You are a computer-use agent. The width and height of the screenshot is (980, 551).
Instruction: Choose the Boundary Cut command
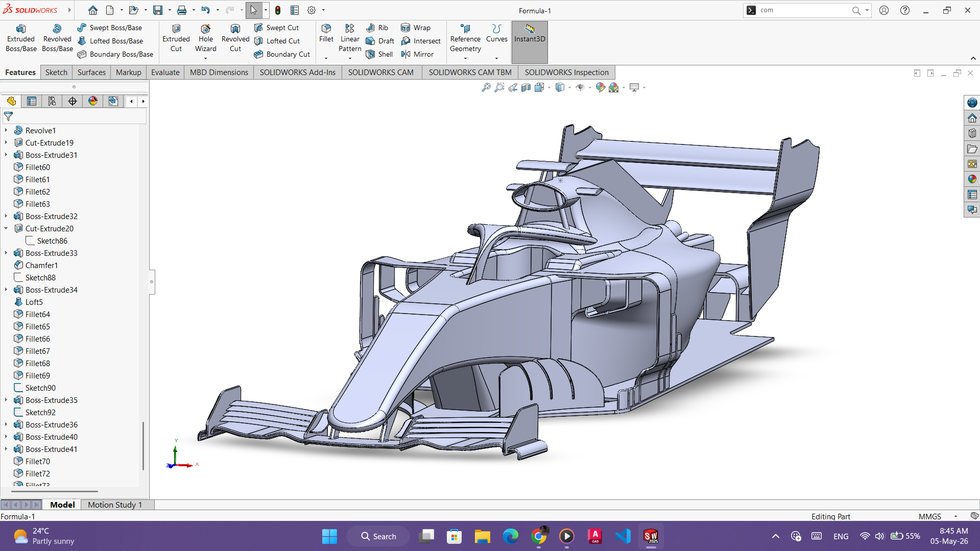click(x=282, y=54)
